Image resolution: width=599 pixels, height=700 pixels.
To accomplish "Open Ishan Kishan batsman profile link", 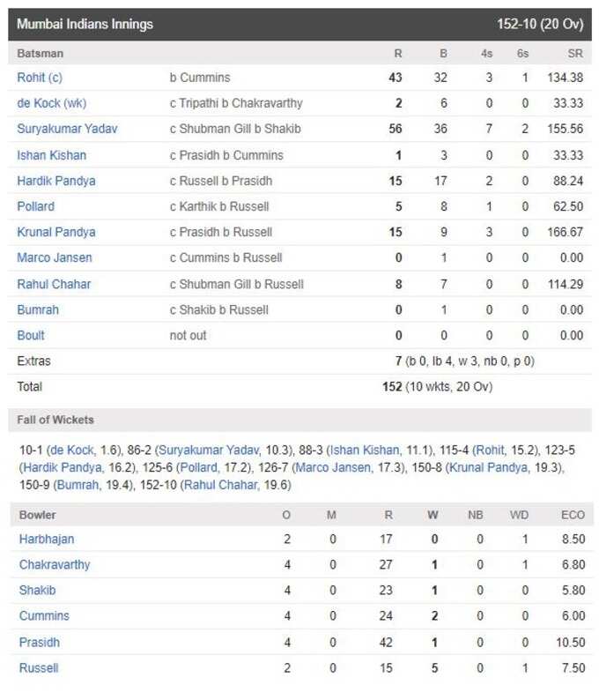I will point(52,155).
